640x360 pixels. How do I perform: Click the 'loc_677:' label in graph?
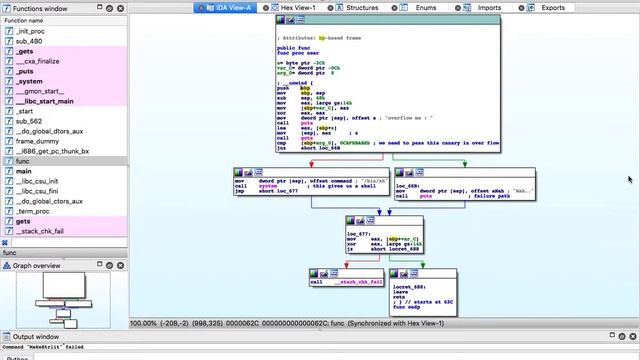pos(359,234)
